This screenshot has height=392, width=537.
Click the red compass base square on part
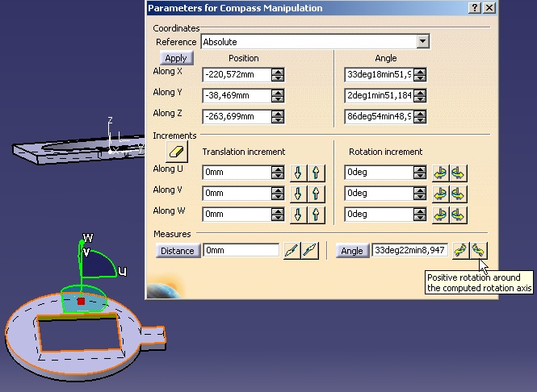tap(80, 302)
